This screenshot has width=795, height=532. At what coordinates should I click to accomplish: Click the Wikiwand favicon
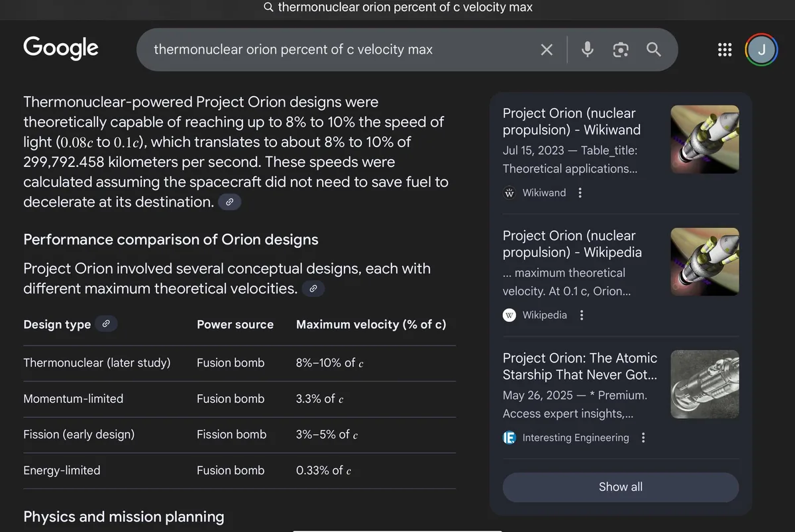coord(509,193)
